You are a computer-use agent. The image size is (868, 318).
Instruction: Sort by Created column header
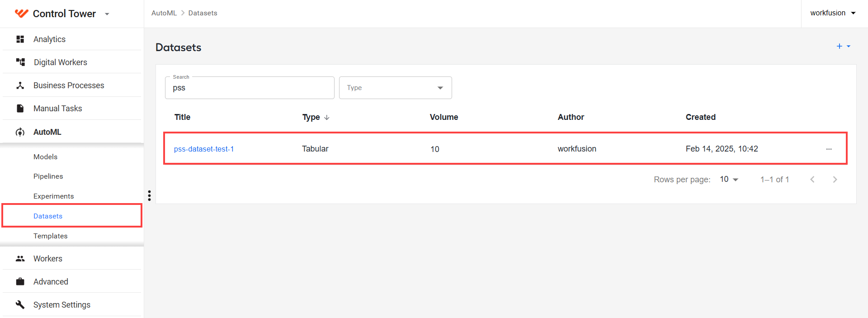click(x=701, y=117)
